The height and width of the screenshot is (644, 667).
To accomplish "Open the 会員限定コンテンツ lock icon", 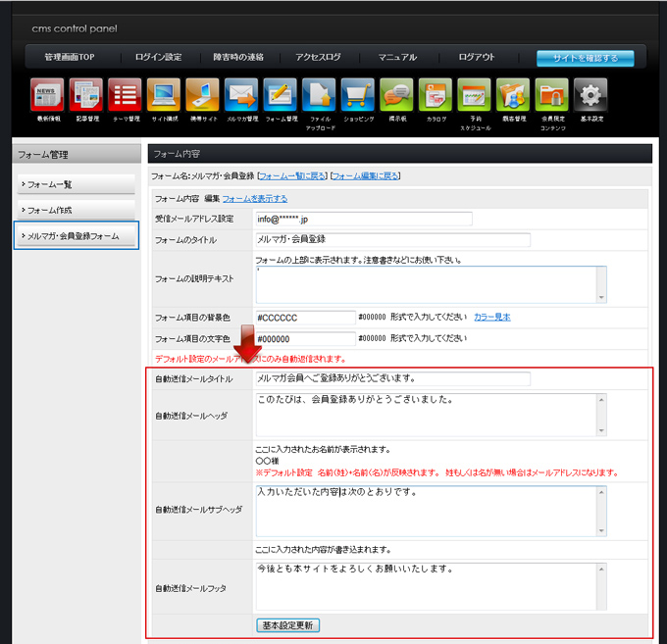I will click(551, 95).
